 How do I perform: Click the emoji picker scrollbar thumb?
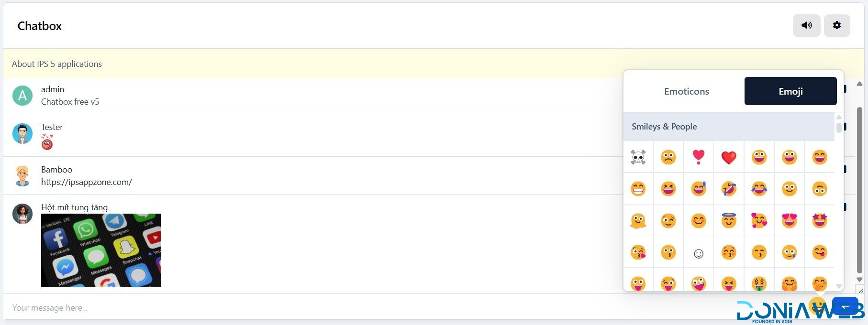pos(839,128)
